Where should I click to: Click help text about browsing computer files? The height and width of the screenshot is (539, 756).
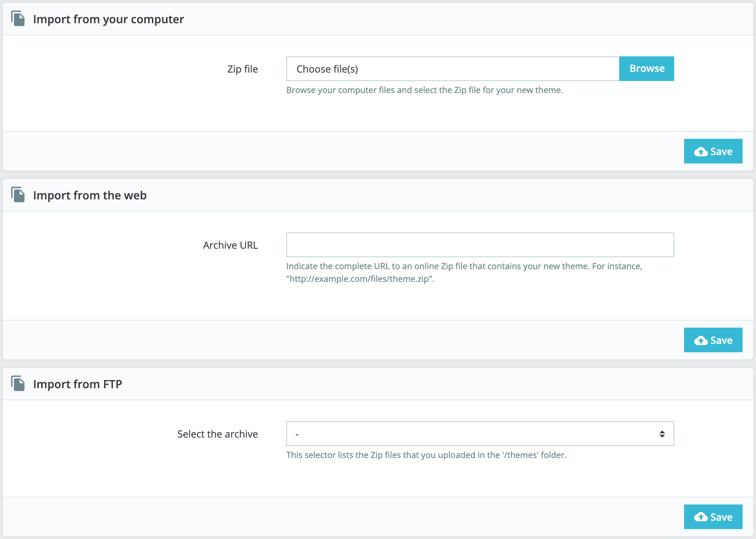click(x=424, y=90)
